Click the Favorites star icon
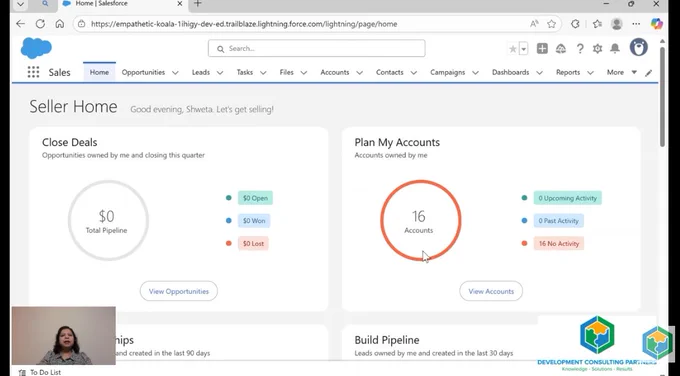The image size is (680, 376). click(513, 49)
